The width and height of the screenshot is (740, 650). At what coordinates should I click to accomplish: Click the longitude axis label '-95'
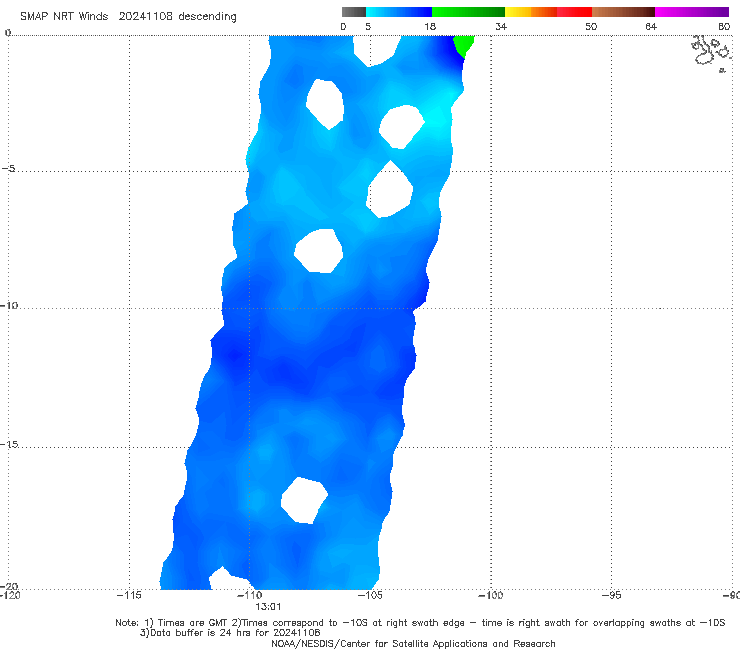tap(612, 595)
